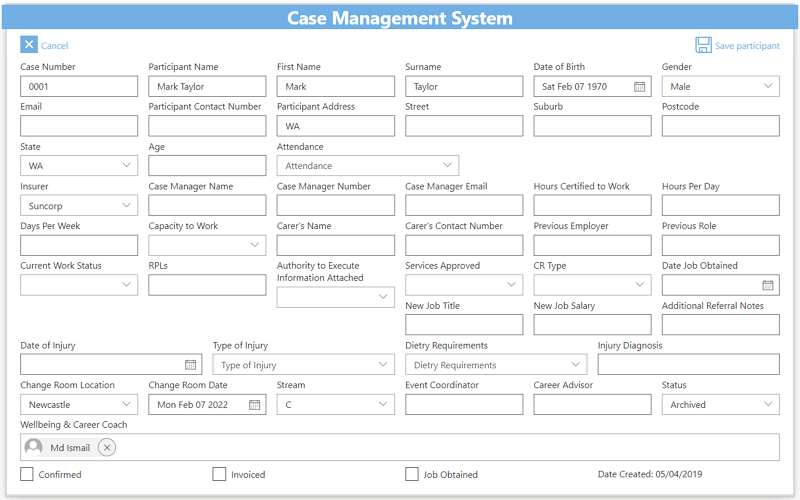Click the Carer's Contact Number field
Image resolution: width=800 pixels, height=500 pixels.
tap(464, 245)
